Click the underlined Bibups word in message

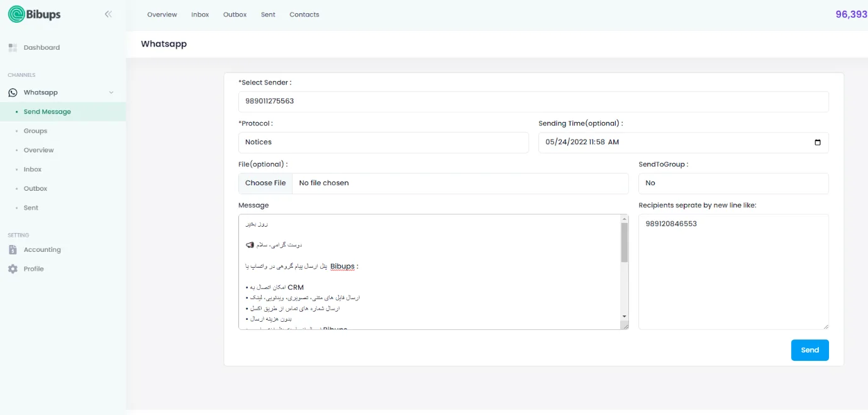pos(342,266)
